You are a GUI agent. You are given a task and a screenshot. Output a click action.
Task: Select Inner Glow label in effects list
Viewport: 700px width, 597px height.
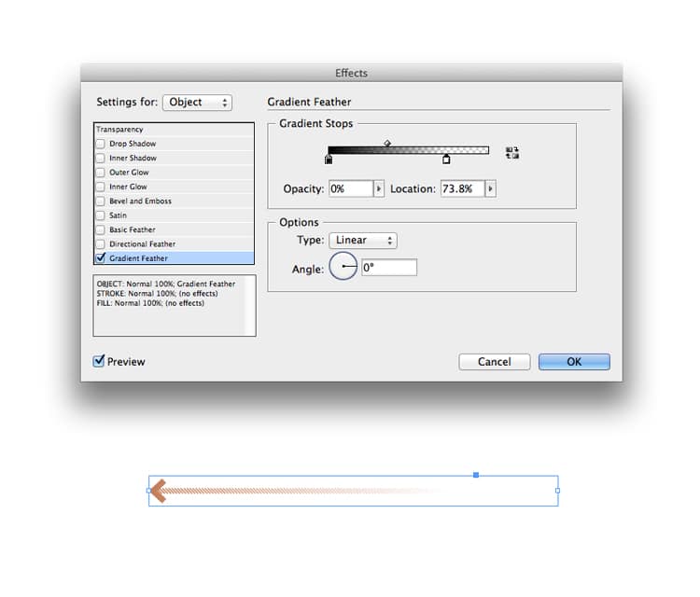click(x=128, y=187)
